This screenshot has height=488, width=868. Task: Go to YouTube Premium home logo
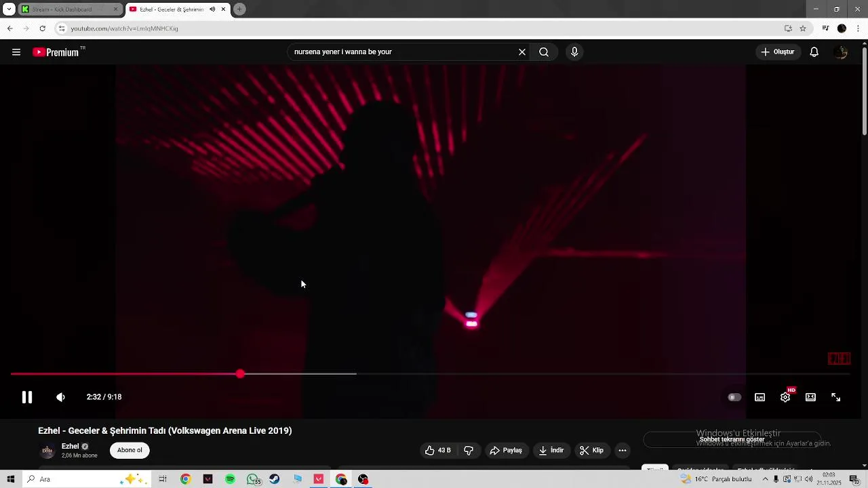[x=57, y=52]
